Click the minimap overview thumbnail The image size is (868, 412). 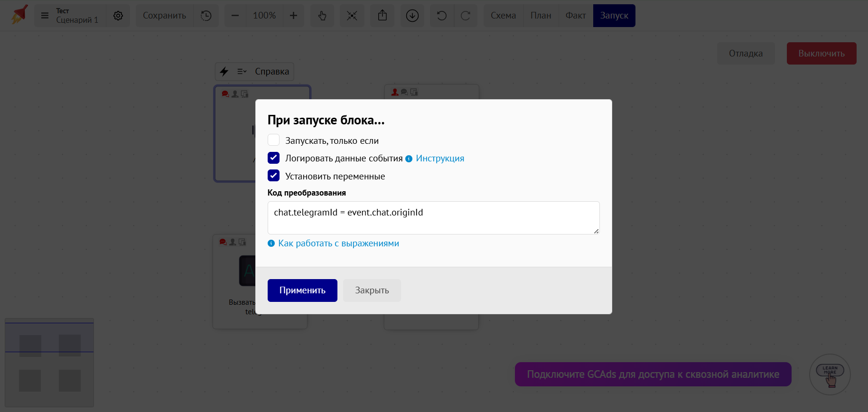[x=49, y=362]
